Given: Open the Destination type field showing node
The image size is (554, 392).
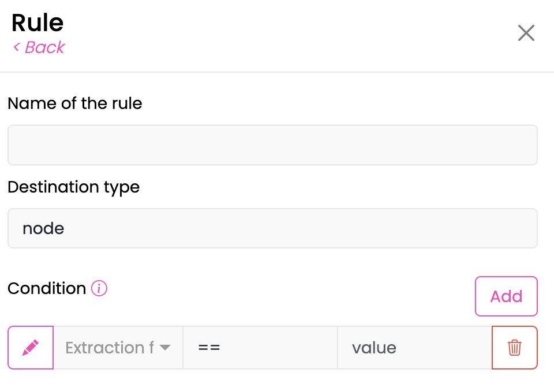Looking at the screenshot, I should (272, 228).
